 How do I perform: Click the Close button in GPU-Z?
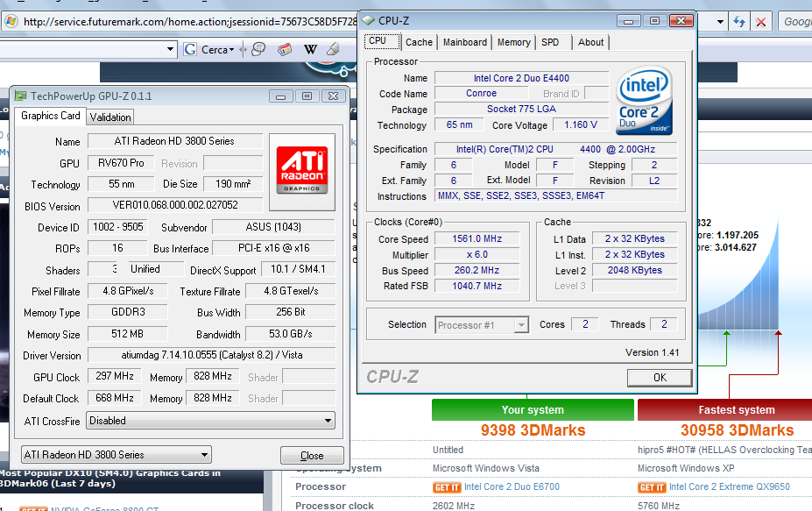click(312, 456)
